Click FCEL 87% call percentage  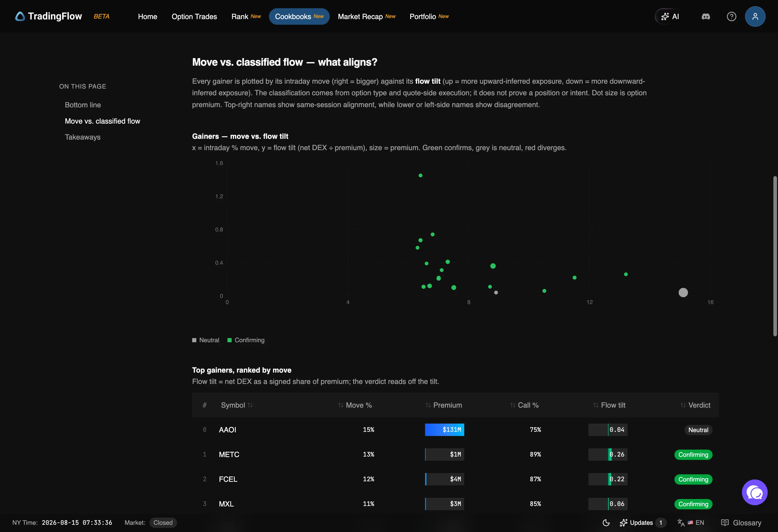[535, 479]
